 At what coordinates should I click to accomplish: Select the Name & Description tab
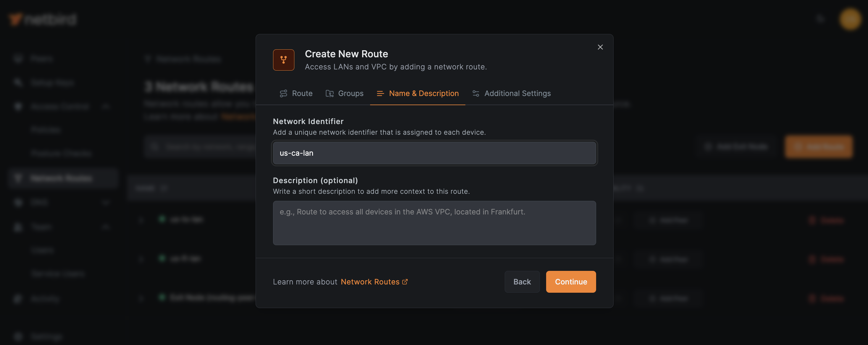pyautogui.click(x=417, y=93)
